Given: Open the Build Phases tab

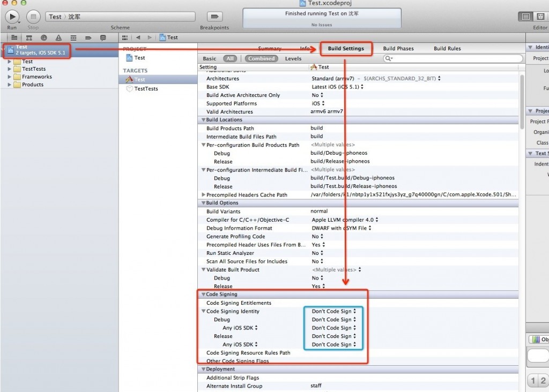Looking at the screenshot, I should (x=398, y=49).
